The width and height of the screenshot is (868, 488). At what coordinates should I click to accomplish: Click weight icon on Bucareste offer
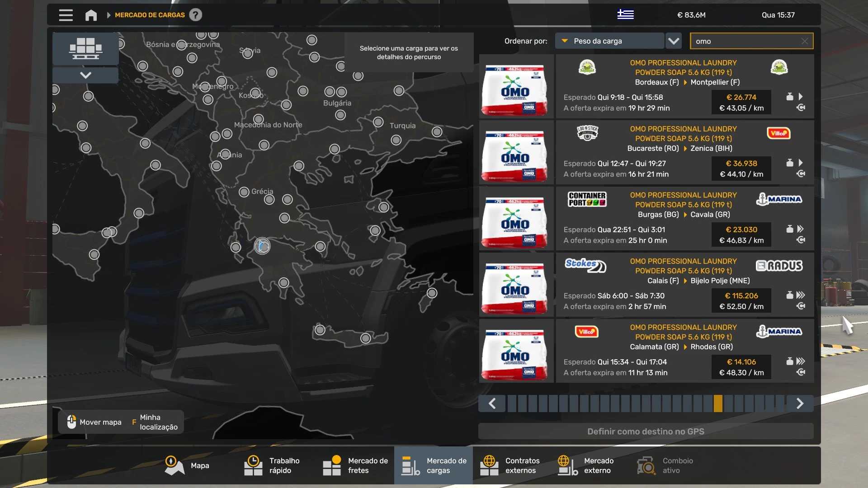tap(790, 163)
